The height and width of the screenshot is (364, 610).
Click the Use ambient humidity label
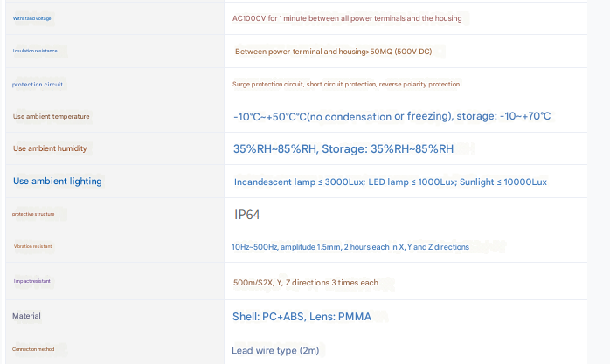[x=50, y=148]
